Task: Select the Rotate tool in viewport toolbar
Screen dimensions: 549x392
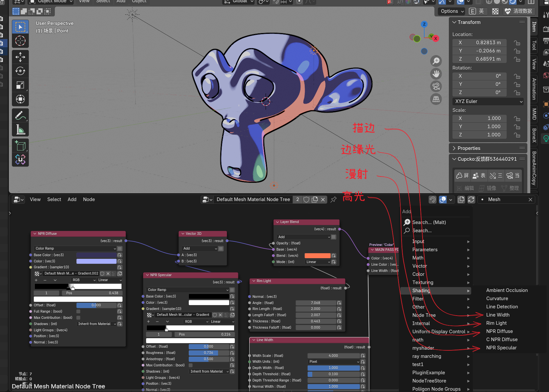Action: pyautogui.click(x=20, y=71)
